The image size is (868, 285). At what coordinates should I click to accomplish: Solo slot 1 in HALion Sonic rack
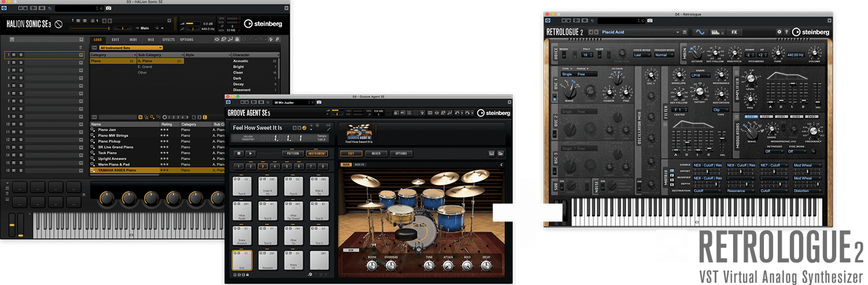tap(20, 55)
